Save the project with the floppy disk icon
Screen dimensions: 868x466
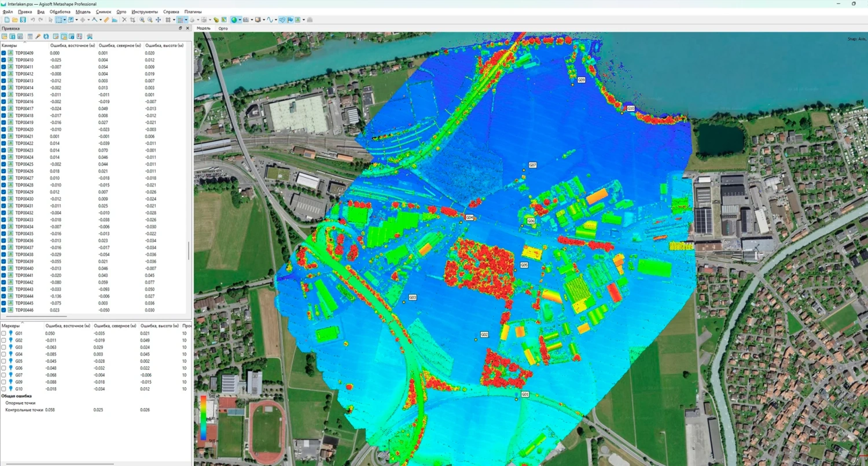23,20
